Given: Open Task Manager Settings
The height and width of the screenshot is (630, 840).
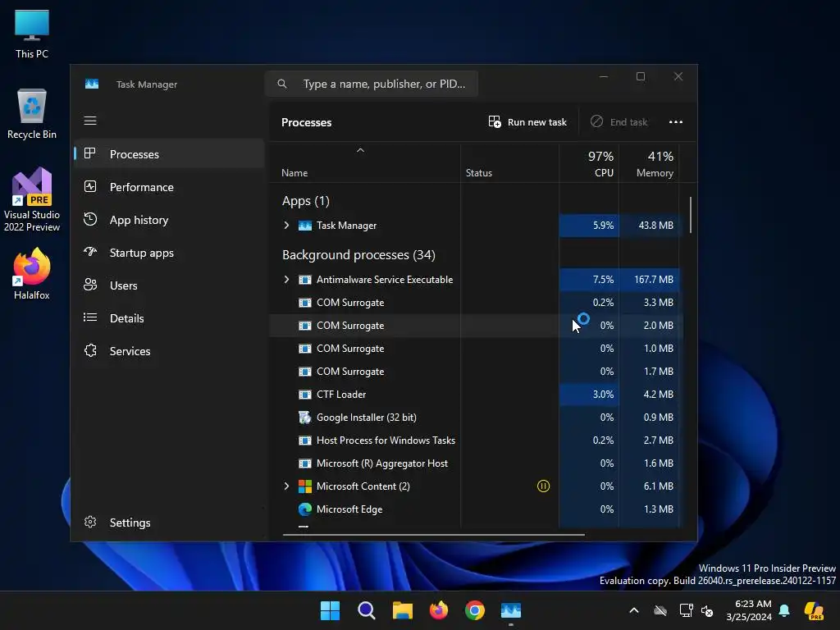Looking at the screenshot, I should click(169, 523).
